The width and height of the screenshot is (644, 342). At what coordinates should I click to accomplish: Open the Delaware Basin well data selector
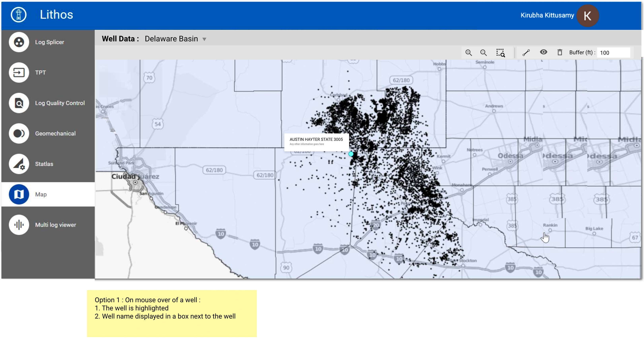click(x=171, y=39)
